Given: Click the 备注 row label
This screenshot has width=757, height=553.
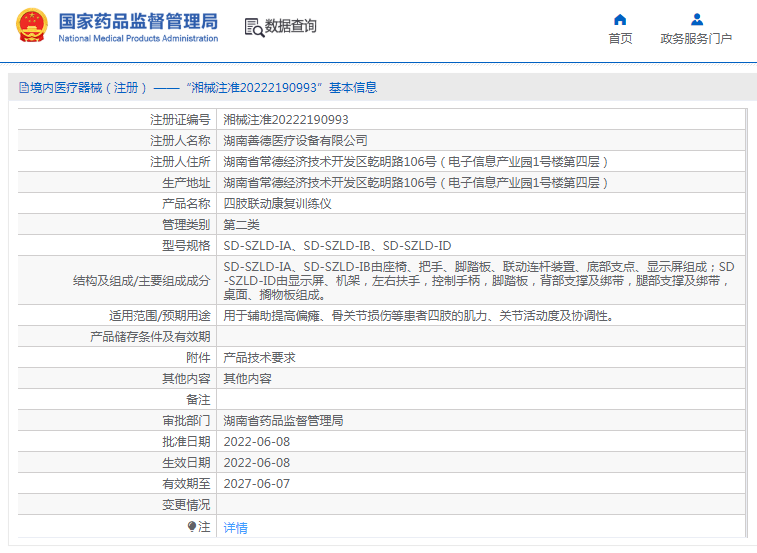Looking at the screenshot, I should 198,400.
